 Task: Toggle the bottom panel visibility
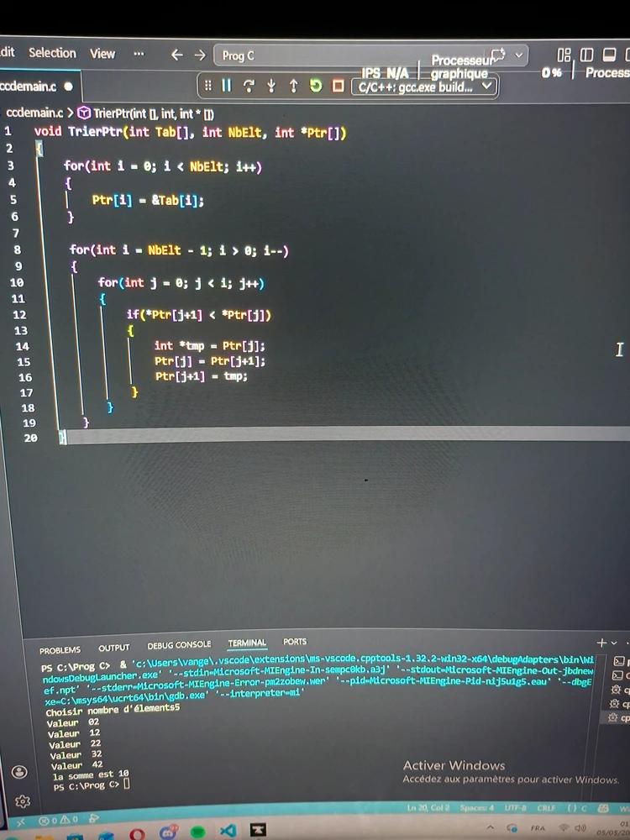coord(609,55)
